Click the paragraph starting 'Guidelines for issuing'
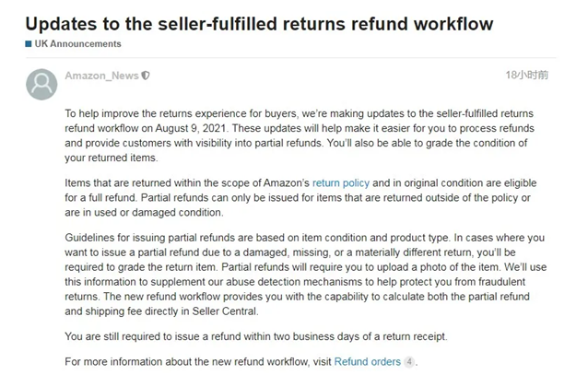The width and height of the screenshot is (588, 387). click(x=306, y=275)
